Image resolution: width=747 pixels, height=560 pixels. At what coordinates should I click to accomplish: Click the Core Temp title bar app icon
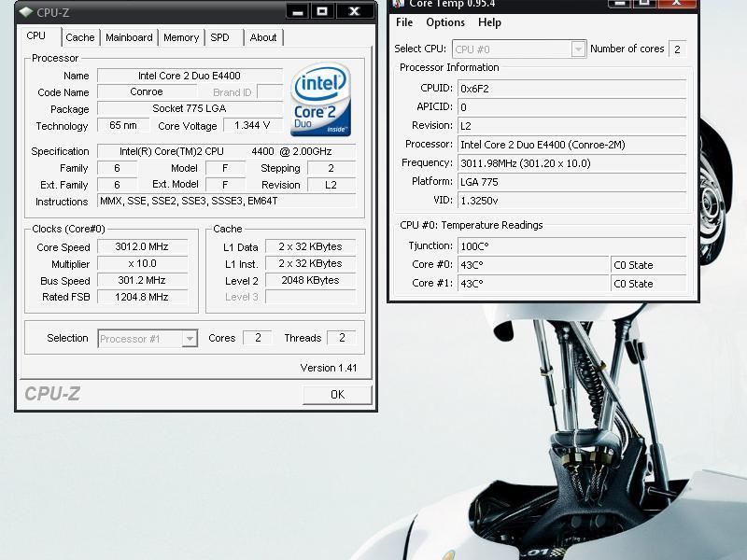click(399, 4)
